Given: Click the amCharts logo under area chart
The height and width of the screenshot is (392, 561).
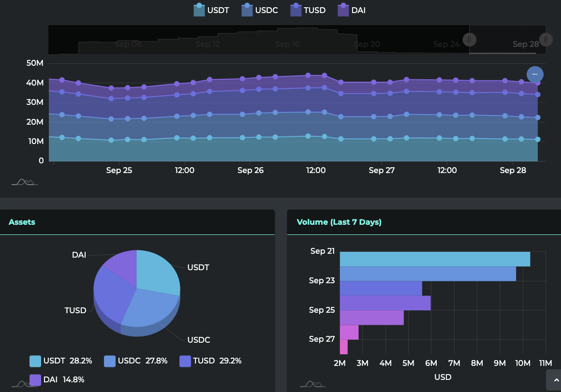Looking at the screenshot, I should coord(24,182).
